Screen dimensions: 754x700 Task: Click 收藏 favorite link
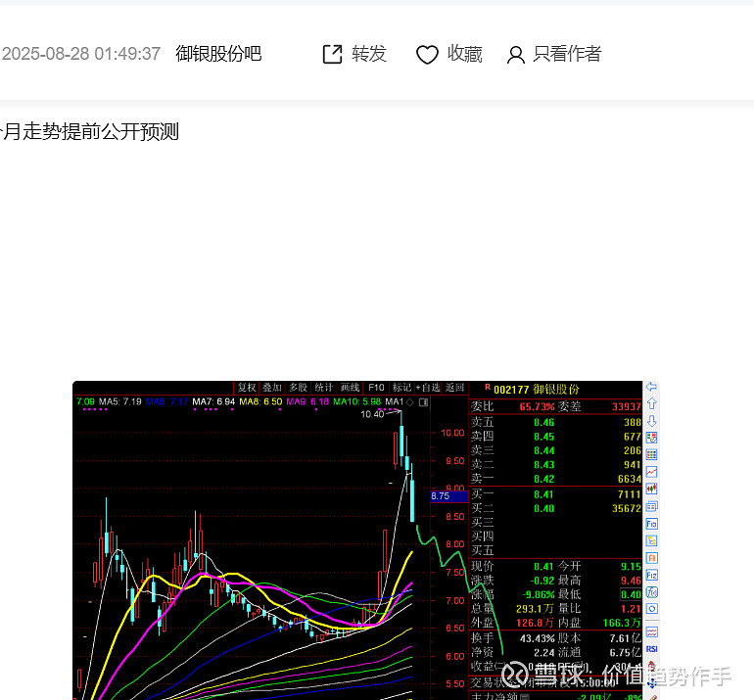[x=464, y=54]
